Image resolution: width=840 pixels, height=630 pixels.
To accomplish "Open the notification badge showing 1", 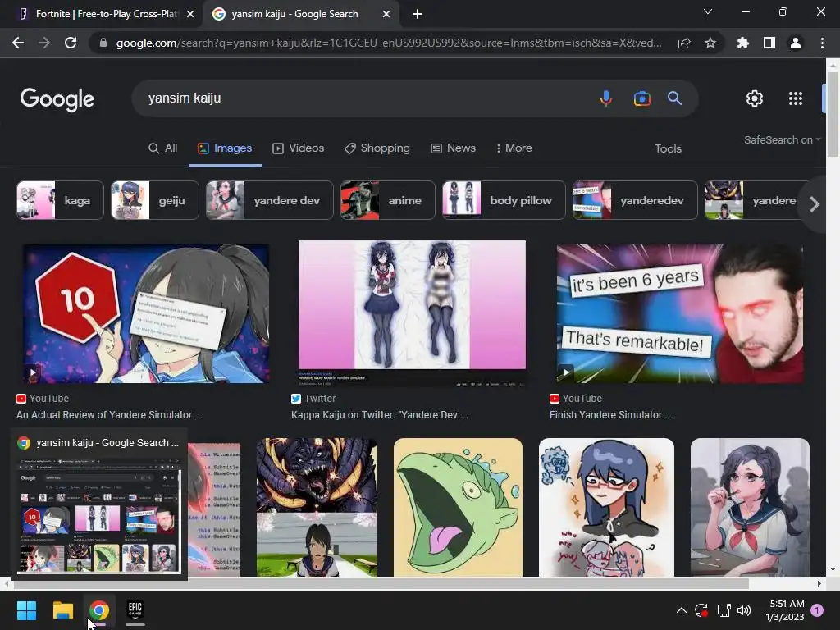I will pyautogui.click(x=817, y=609).
